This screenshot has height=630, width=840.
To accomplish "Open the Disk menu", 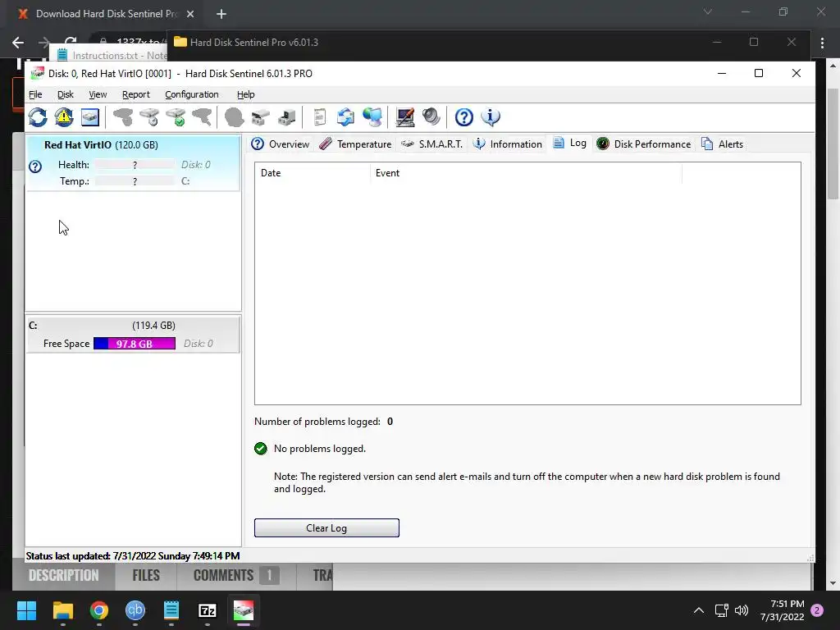I will tap(66, 94).
